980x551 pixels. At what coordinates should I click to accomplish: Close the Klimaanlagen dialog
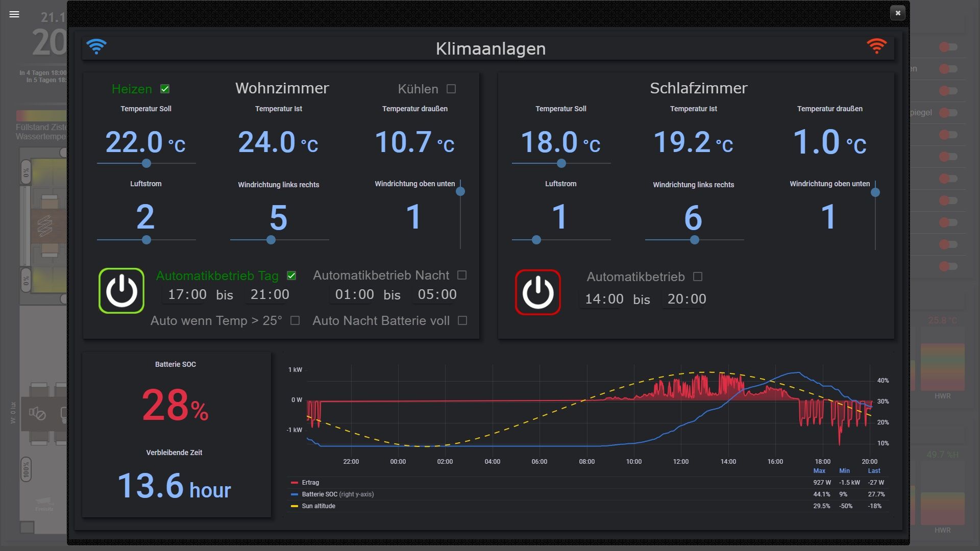pyautogui.click(x=898, y=13)
